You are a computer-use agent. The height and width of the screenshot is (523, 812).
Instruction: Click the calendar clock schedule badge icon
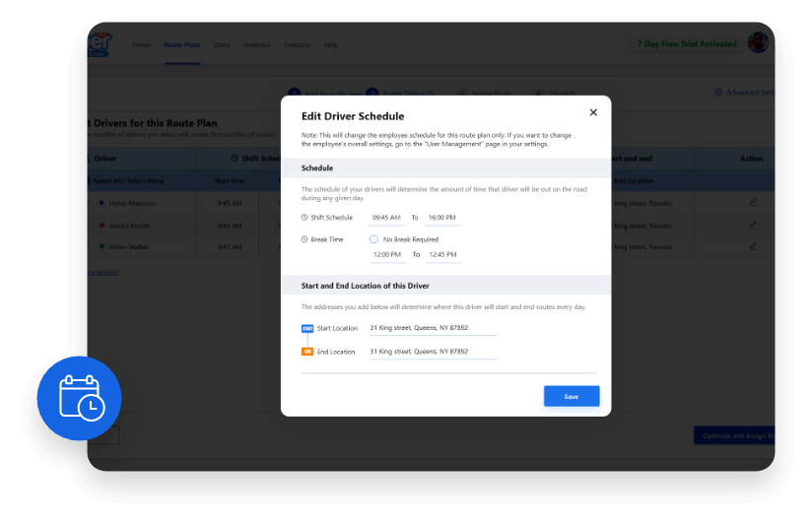click(79, 398)
